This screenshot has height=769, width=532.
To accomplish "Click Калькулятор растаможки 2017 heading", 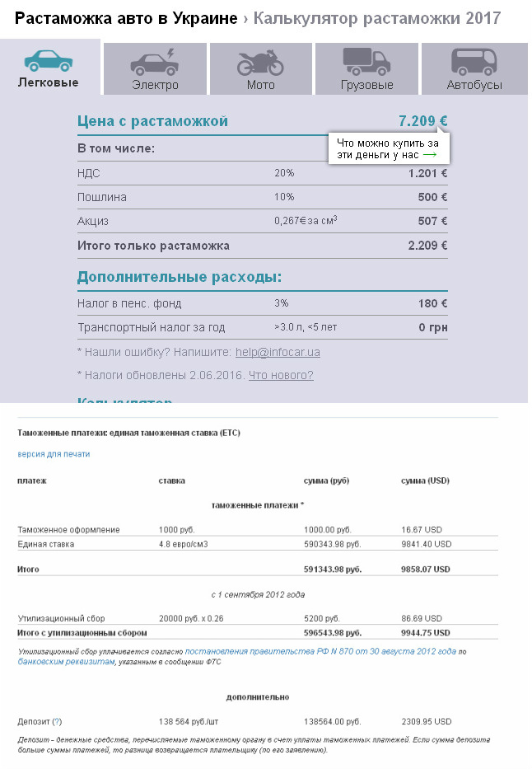I will click(x=376, y=18).
